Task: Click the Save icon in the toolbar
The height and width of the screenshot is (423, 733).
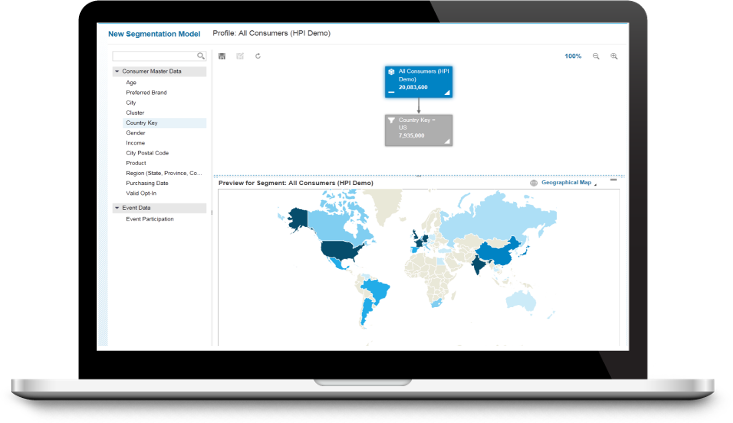Action: (222, 56)
